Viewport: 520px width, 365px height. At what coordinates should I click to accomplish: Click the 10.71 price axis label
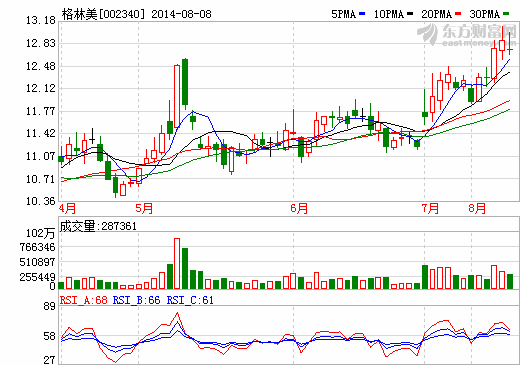pos(41,179)
